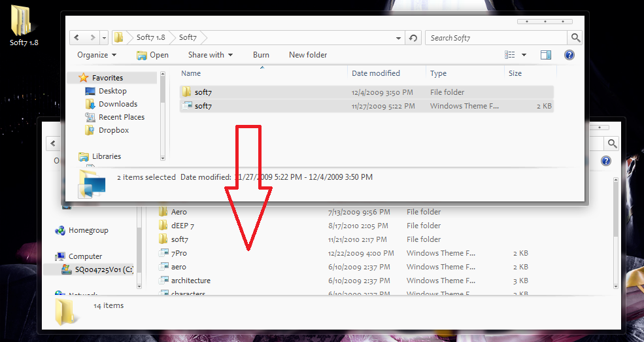644x342 pixels.
Task: Click in the Search Soft7 field
Action: tap(497, 38)
